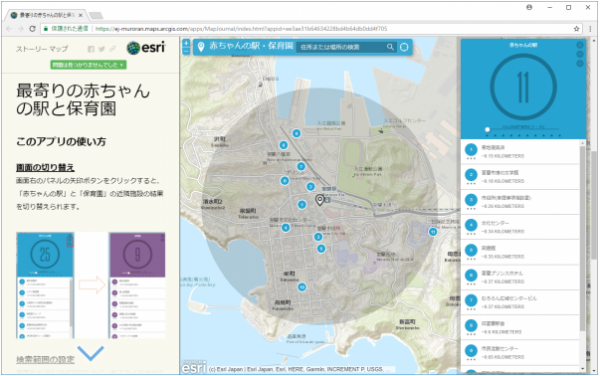Image resolution: width=600 pixels, height=376 pixels.
Task: Open the 検索範囲の設定 link
Action: click(x=46, y=359)
